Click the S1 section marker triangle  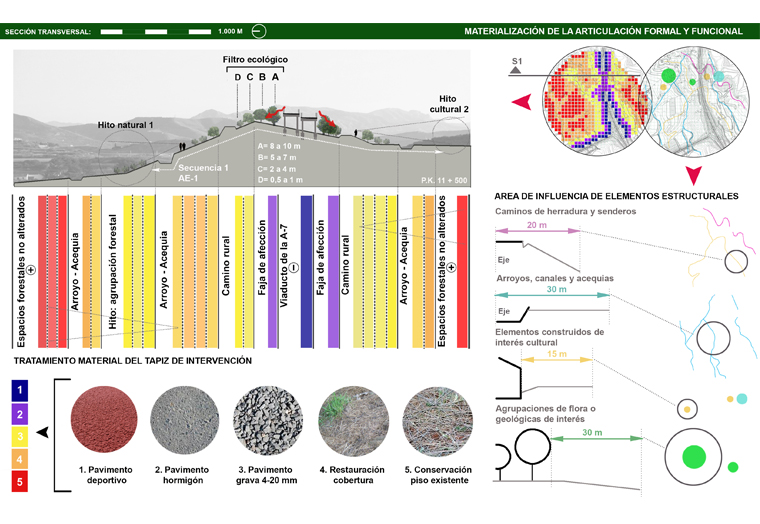point(516,70)
